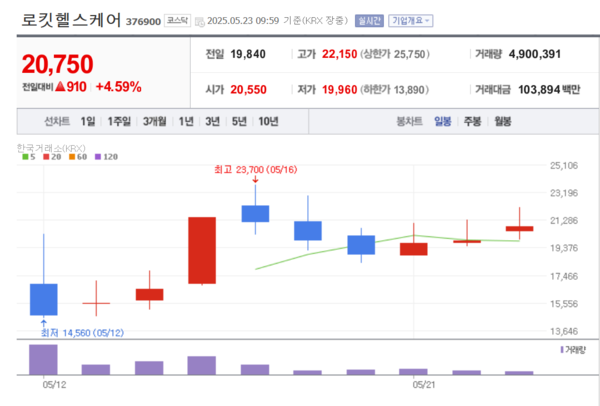Click the blue candlestick under the 최고 label

pyautogui.click(x=255, y=214)
